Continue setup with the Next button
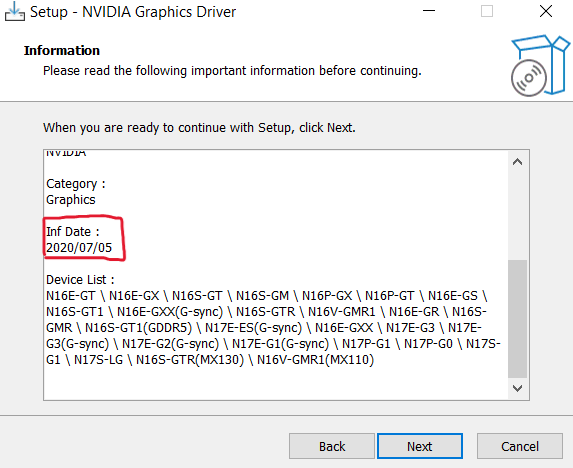 click(420, 446)
